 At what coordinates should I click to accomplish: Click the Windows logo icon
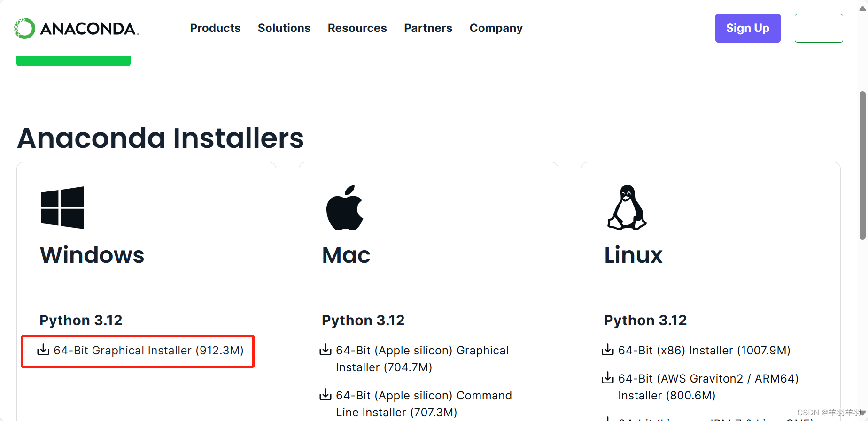62,207
